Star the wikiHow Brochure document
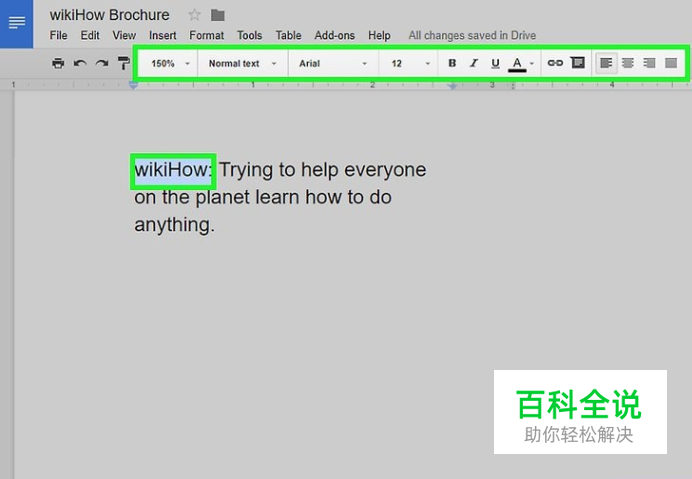 (194, 15)
